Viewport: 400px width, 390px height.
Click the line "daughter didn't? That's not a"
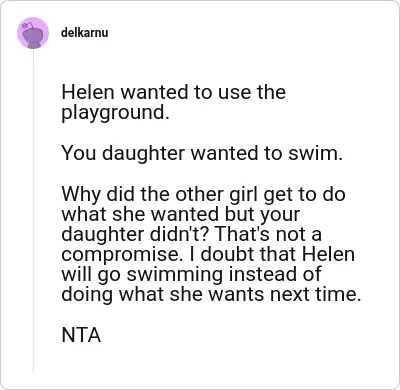click(x=191, y=234)
